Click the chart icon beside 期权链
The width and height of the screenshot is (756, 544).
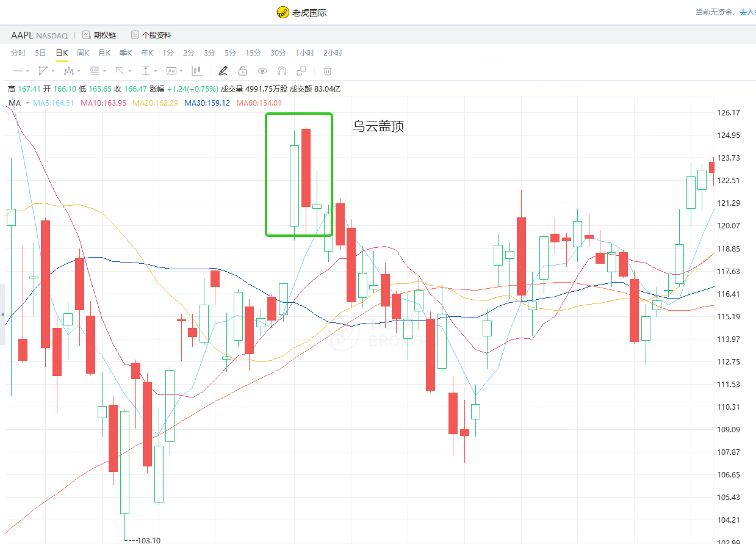(86, 35)
